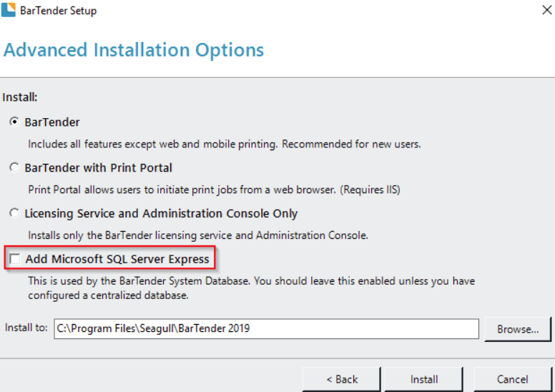Click the BarTender option label text
Screen dimensions: 555x392
click(52, 122)
